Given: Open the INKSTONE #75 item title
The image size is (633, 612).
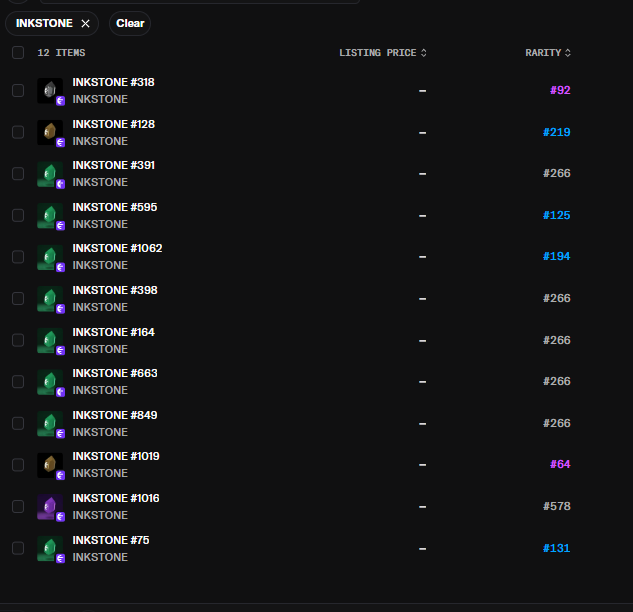Looking at the screenshot, I should coord(111,540).
